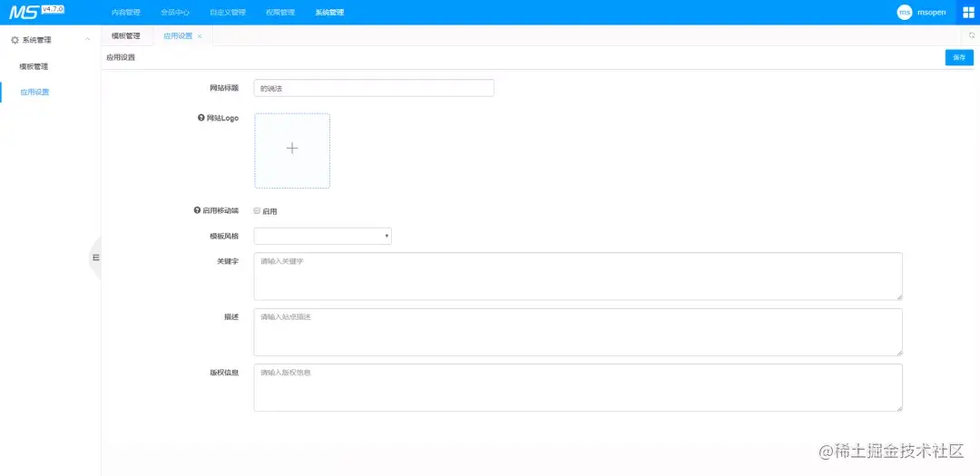Viewport: 980px width, 476px height.
Task: Click the v4.7.0 version badge
Action: 54,8
